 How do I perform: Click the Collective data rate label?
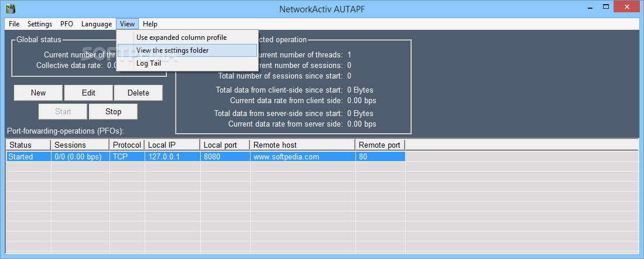(70, 65)
